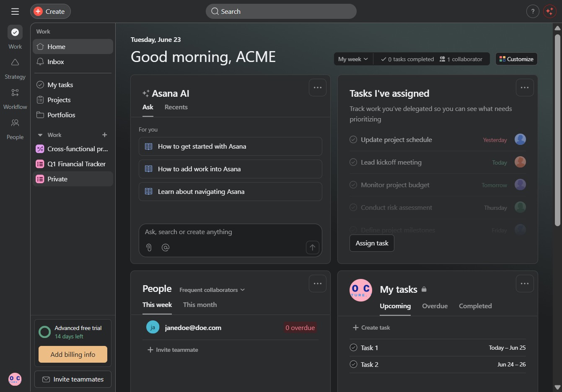The image size is (562, 392).
Task: Send the AI prompt with arrow button
Action: [x=313, y=248]
